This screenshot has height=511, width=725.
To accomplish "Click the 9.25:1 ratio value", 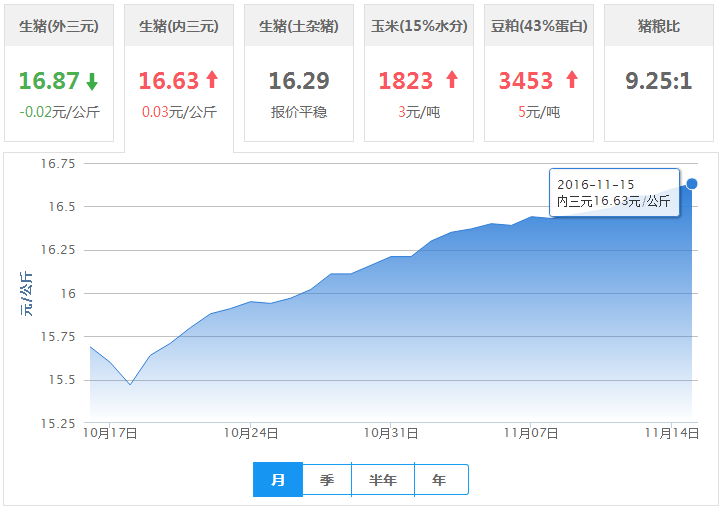I will (659, 81).
